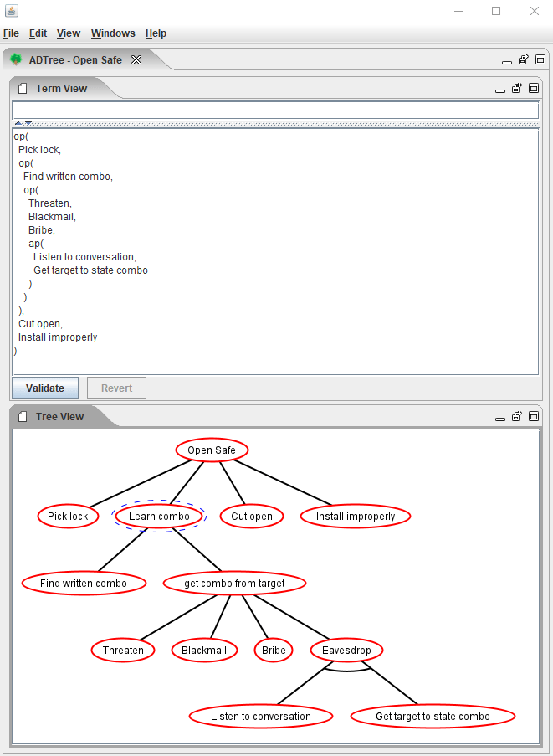Select the get combo from target node

[234, 584]
